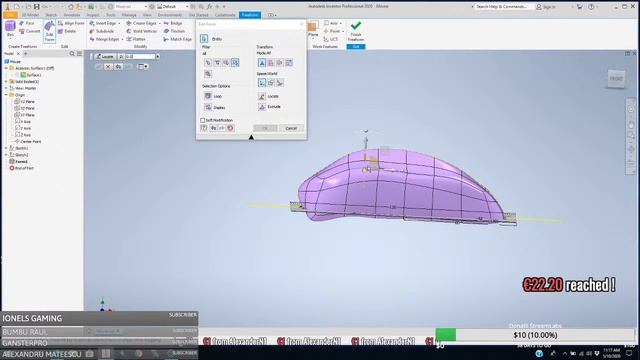Click the search icon in Model browser
640x360 pixels.
[72, 53]
